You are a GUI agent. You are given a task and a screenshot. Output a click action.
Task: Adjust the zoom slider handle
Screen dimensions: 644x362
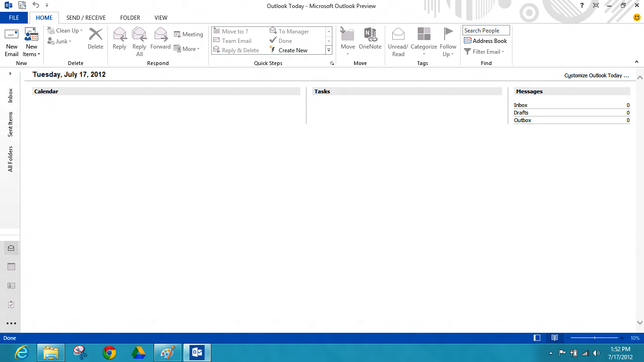click(594, 338)
